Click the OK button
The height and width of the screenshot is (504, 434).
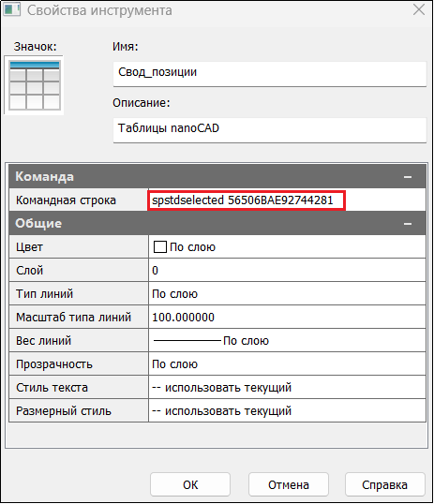point(190,484)
